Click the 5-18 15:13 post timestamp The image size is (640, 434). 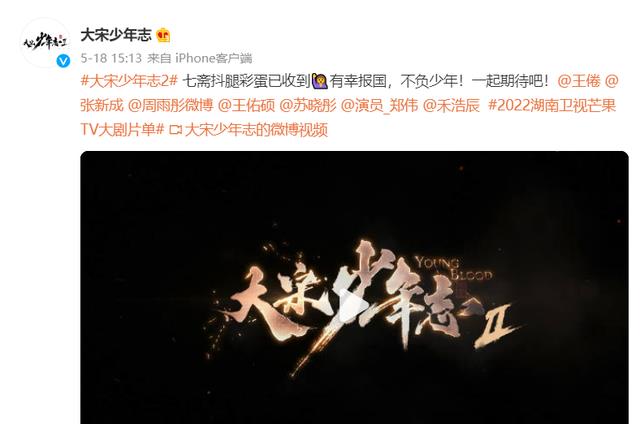pos(111,58)
